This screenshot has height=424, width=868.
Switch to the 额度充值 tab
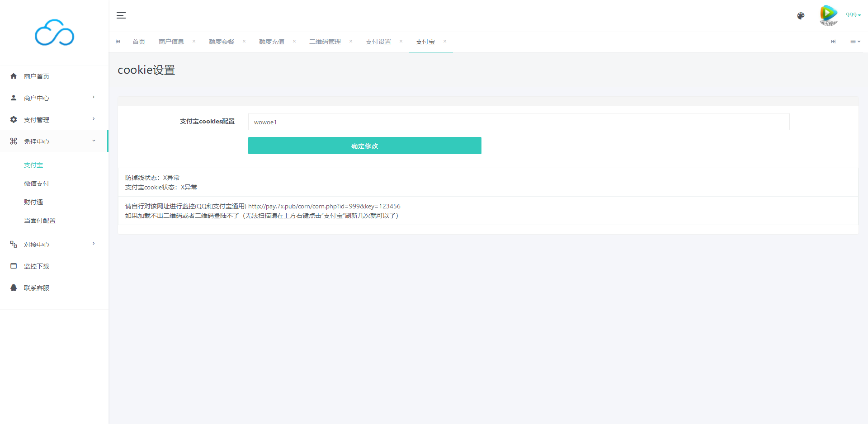pos(272,42)
